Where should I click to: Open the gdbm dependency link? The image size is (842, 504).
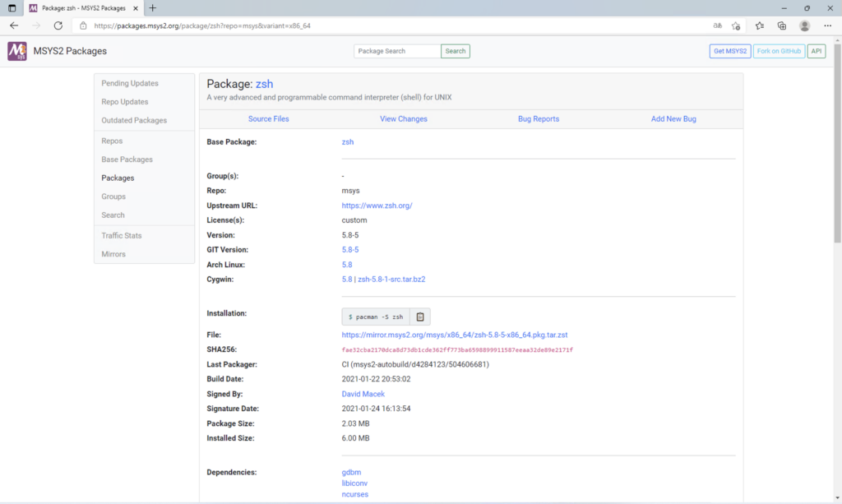351,472
